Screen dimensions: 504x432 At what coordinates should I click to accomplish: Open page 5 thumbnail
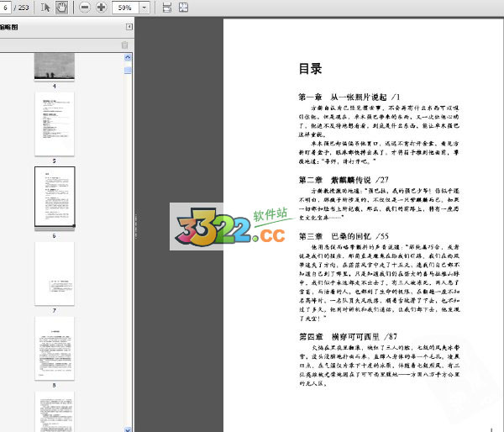tap(55, 124)
